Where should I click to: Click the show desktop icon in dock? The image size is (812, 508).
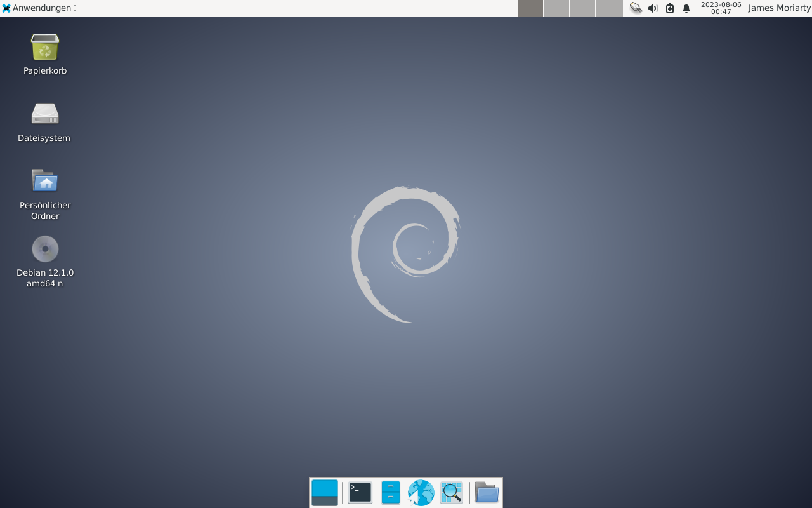pyautogui.click(x=325, y=493)
